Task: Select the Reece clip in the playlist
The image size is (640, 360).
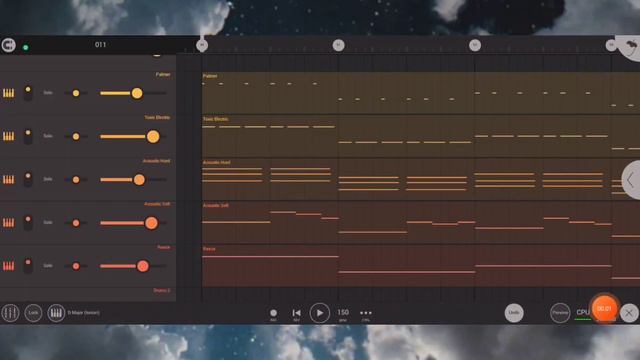Action: click(x=421, y=266)
